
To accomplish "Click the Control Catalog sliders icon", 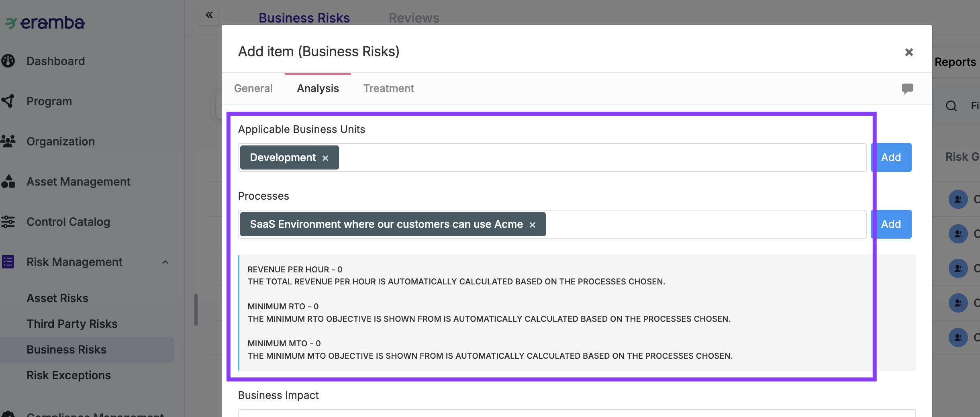I will 8,222.
